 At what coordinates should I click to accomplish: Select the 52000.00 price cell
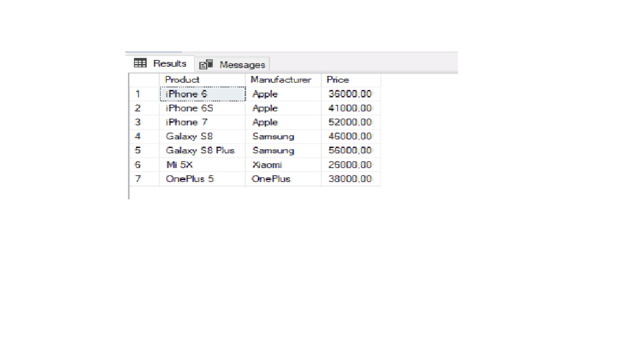pyautogui.click(x=351, y=122)
